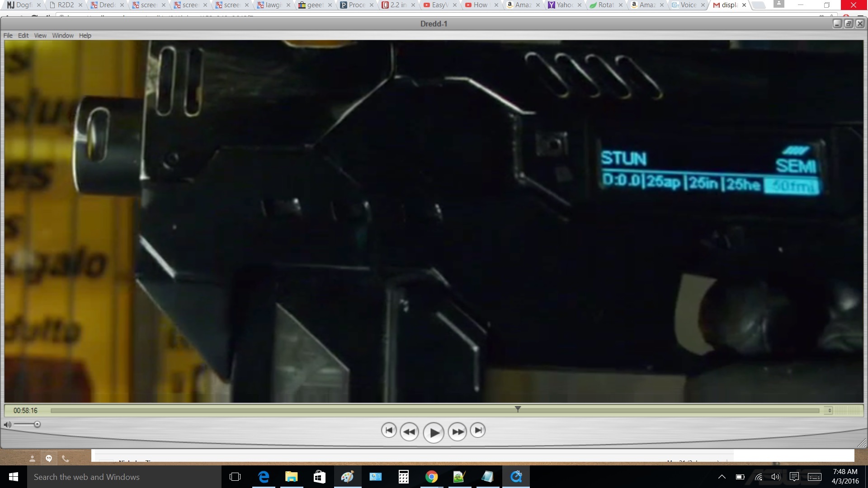Open File Explorer from the taskbar
This screenshot has width=868, height=488.
291,477
